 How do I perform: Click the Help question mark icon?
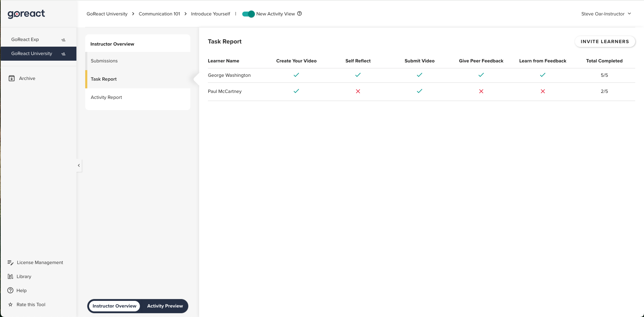[10, 290]
